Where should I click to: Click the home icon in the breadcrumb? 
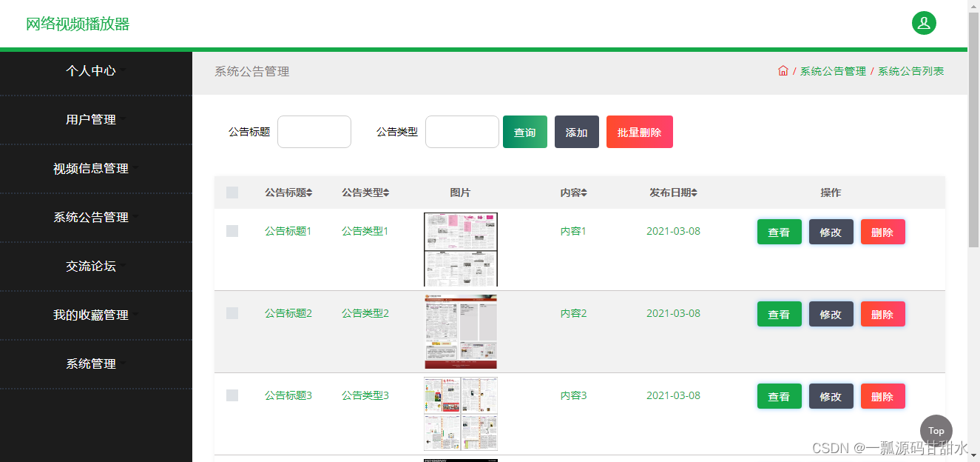(x=783, y=70)
